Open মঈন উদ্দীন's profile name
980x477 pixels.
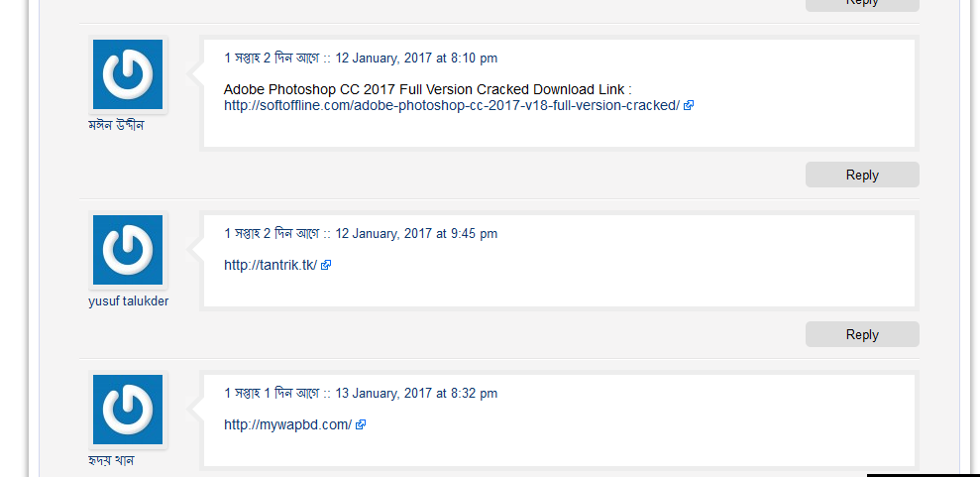pyautogui.click(x=116, y=126)
